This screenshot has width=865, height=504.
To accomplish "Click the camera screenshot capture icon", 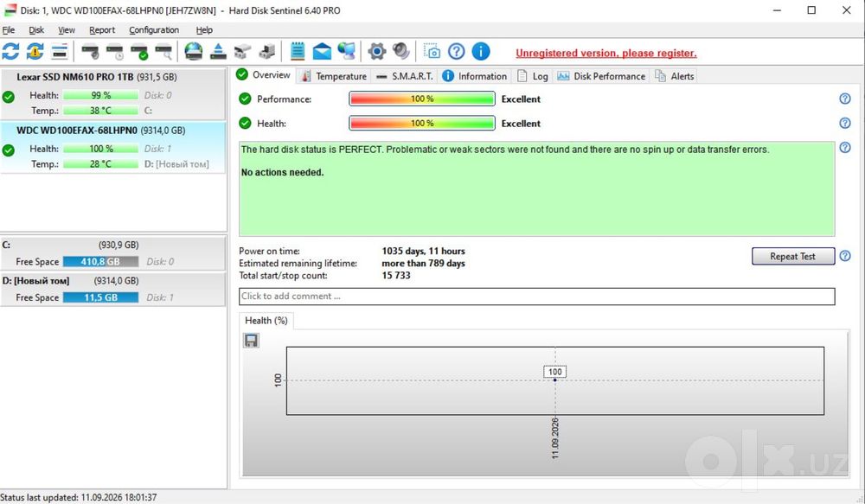I will 432,51.
